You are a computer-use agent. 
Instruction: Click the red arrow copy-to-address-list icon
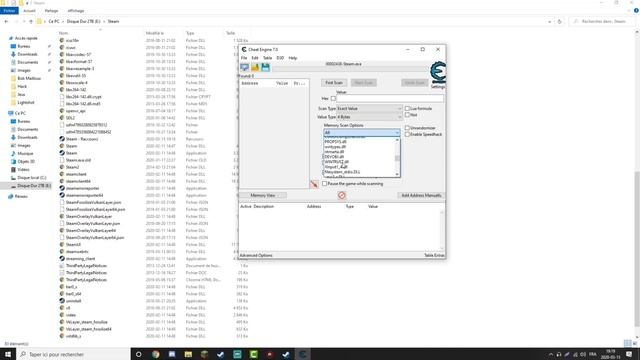pos(314,184)
